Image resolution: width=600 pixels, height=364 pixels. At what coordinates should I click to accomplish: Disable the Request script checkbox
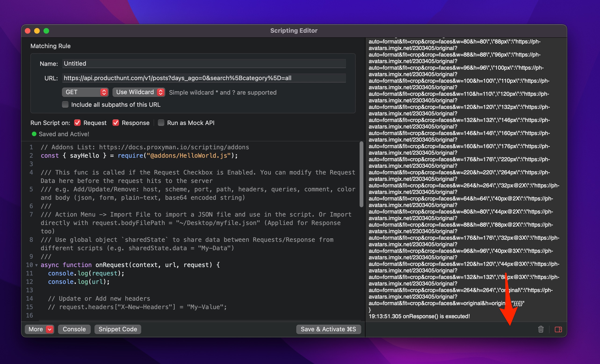point(77,123)
